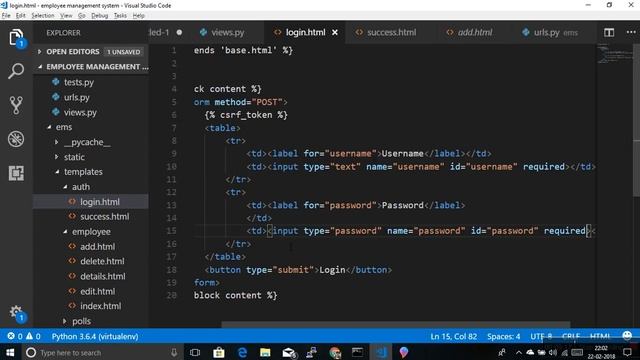
Task: Open the Debug view icon
Action: tap(16, 139)
